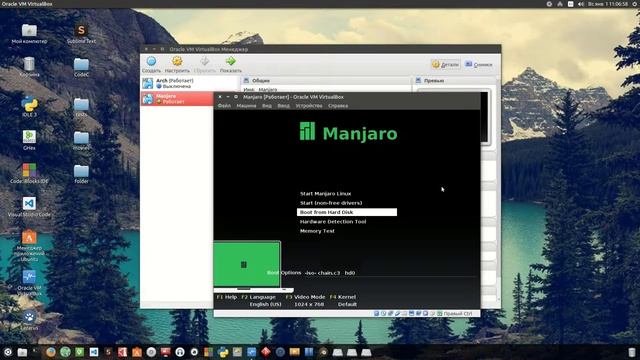
Task: Switch to Снимки (Snapshots) view
Action: click(479, 64)
